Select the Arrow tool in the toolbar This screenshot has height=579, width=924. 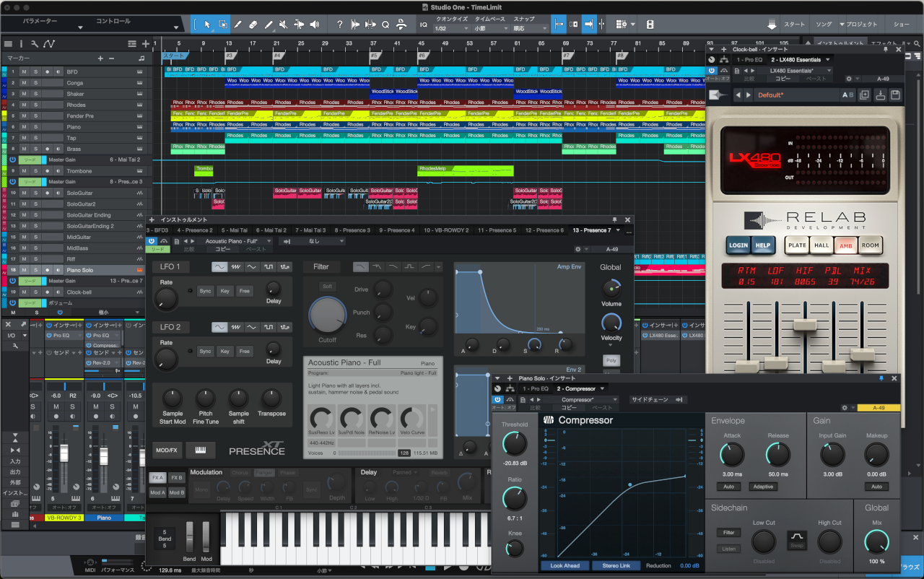coord(207,25)
